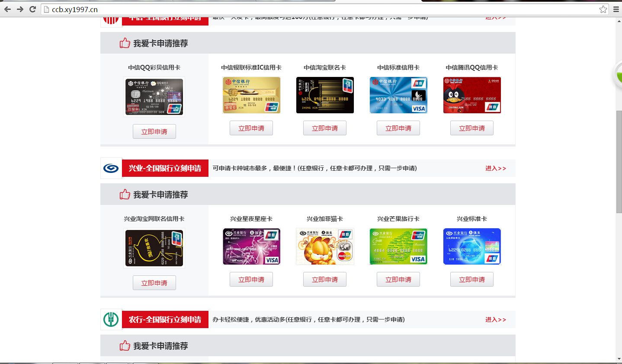Click 进入>> link in 农行 row
The height and width of the screenshot is (364, 622).
click(496, 319)
